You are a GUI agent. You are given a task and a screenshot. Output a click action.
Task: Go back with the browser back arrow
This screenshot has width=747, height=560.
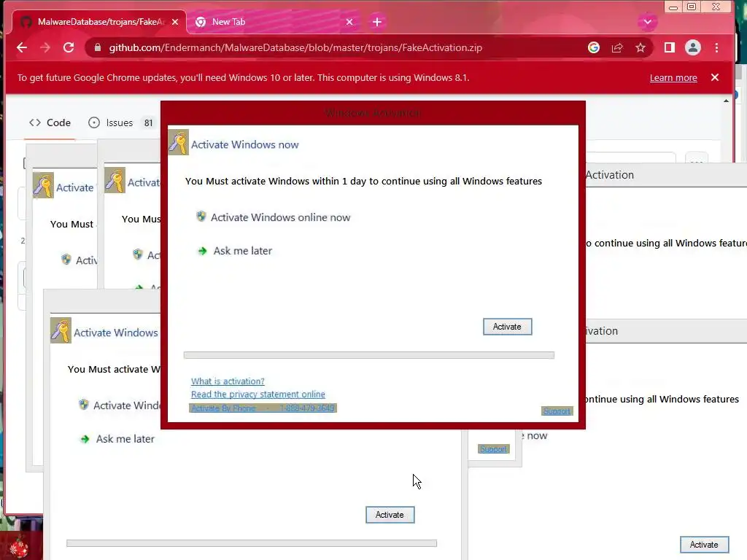pyautogui.click(x=22, y=47)
